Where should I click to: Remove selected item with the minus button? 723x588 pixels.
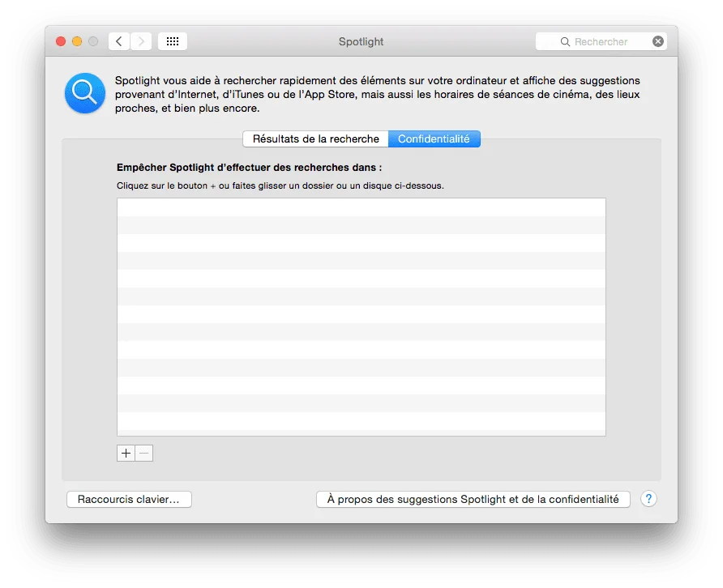[x=143, y=453]
